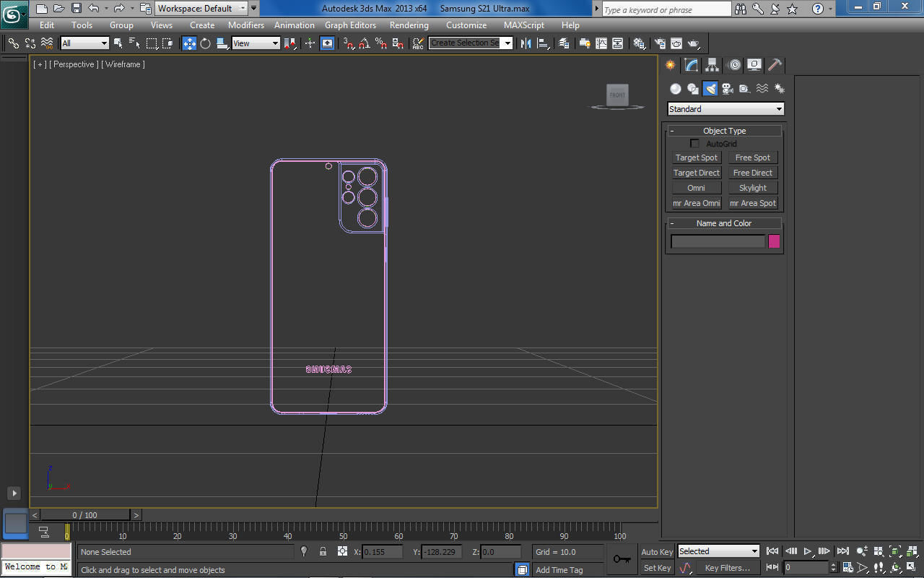
Task: Choose Rectangular Selection Region tool
Action: [x=152, y=43]
